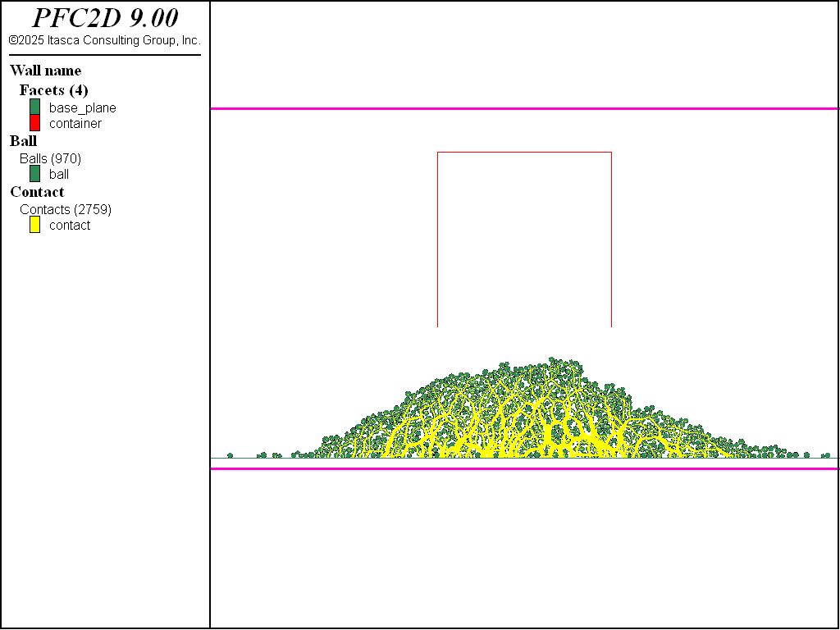
Task: Click the green ball color swatch
Action: 34,174
